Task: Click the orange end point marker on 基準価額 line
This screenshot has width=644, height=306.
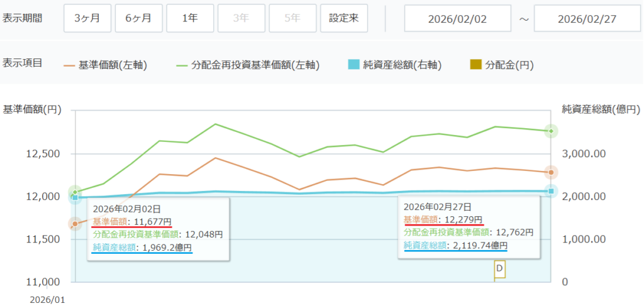Action: click(551, 172)
